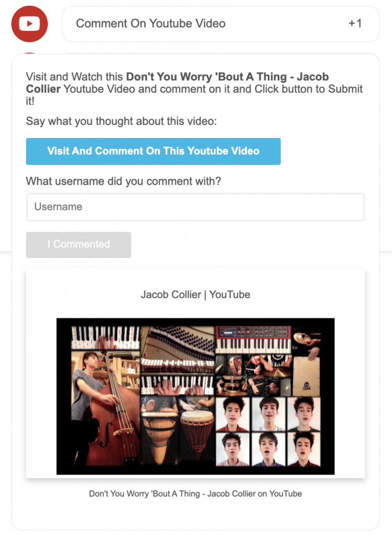The width and height of the screenshot is (392, 537).
Task: Click the red synthesizer keyboard in the thumbnail
Action: point(253,339)
